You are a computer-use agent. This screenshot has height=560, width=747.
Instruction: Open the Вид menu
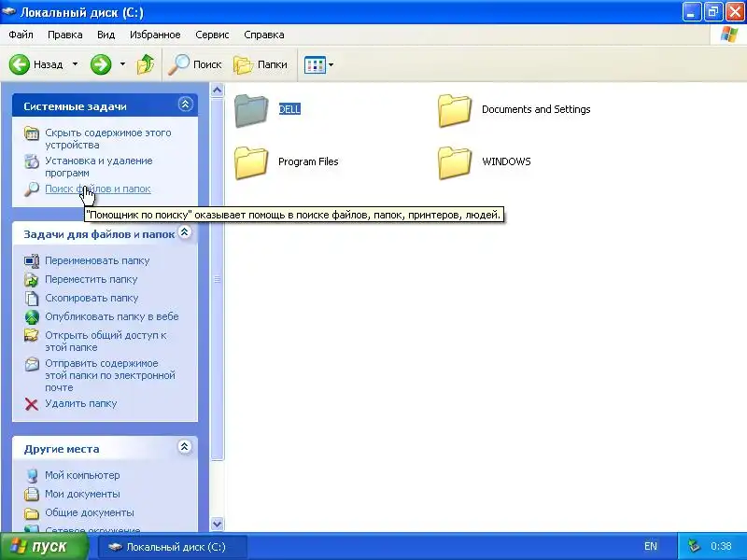106,35
